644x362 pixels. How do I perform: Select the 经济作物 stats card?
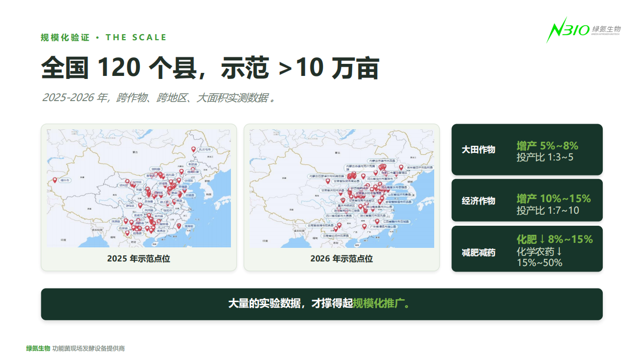527,200
